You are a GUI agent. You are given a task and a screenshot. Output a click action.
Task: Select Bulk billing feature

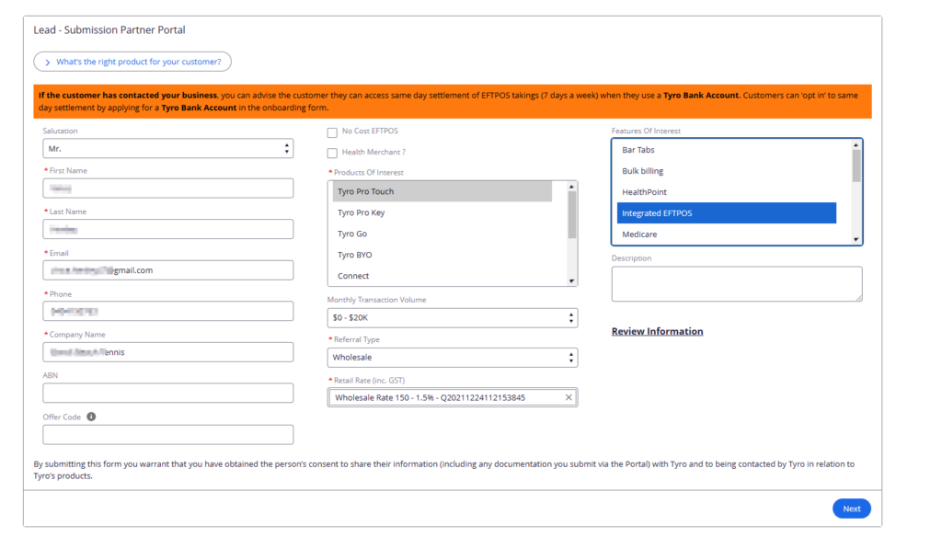pyautogui.click(x=727, y=171)
